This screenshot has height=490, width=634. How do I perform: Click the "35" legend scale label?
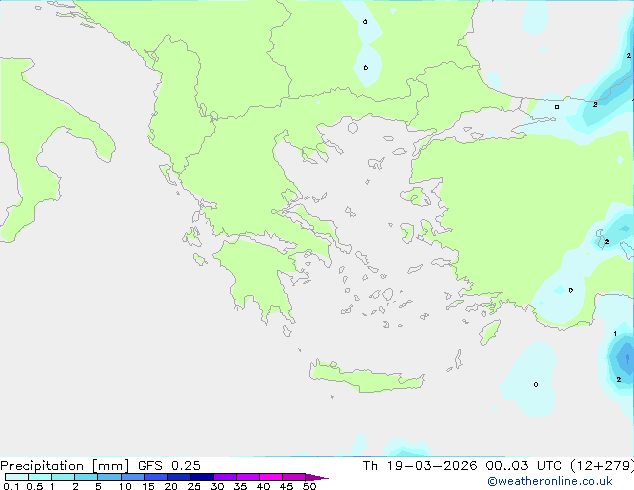point(240,486)
